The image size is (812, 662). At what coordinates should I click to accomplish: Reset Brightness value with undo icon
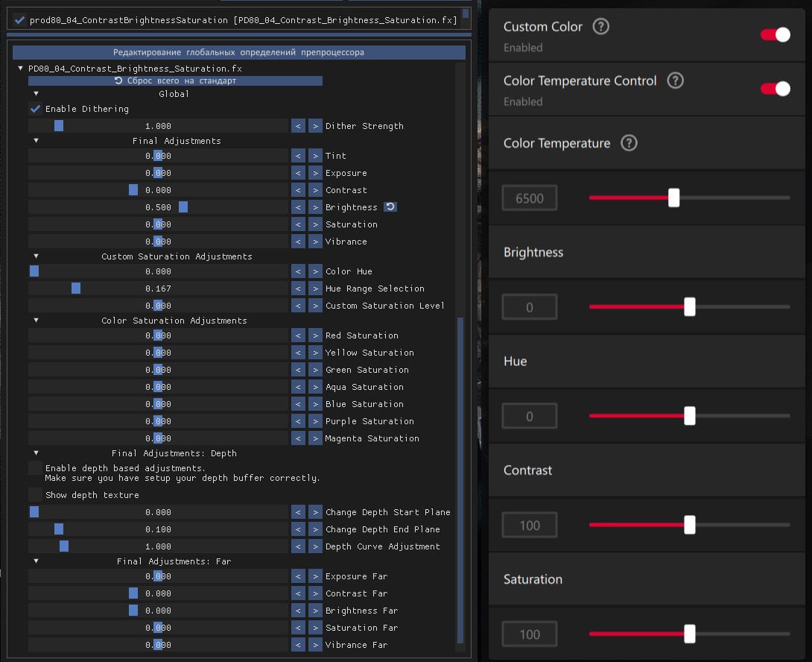(390, 207)
